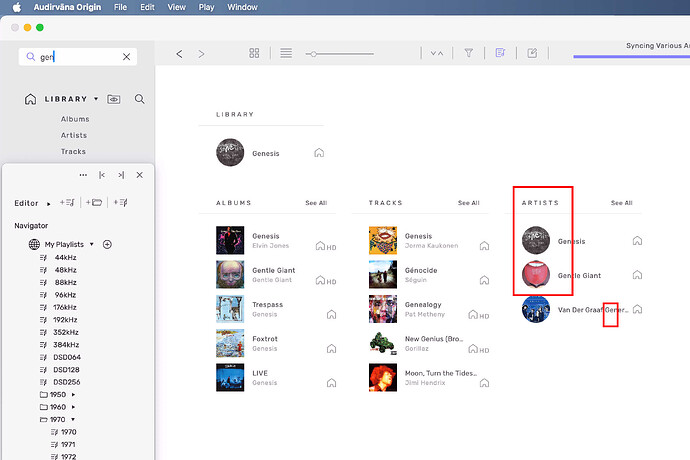
Task: Expand the Editor disclosure triangle
Action: point(48,203)
